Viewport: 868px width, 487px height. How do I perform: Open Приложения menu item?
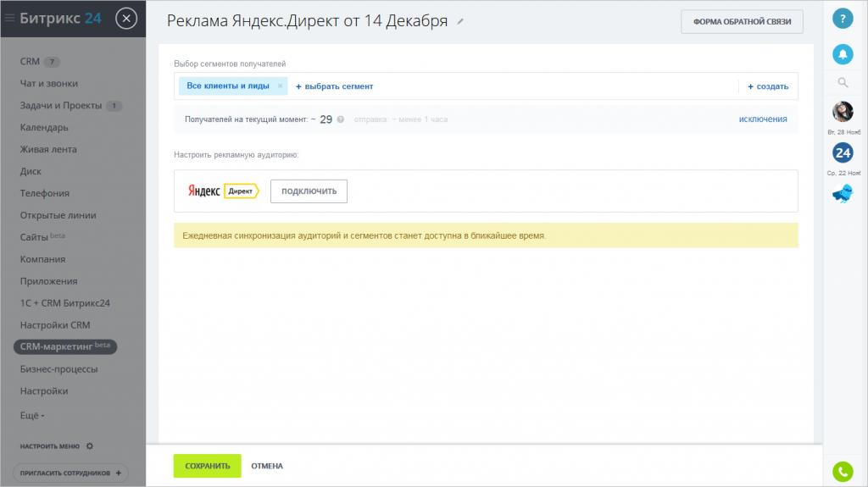coord(48,281)
